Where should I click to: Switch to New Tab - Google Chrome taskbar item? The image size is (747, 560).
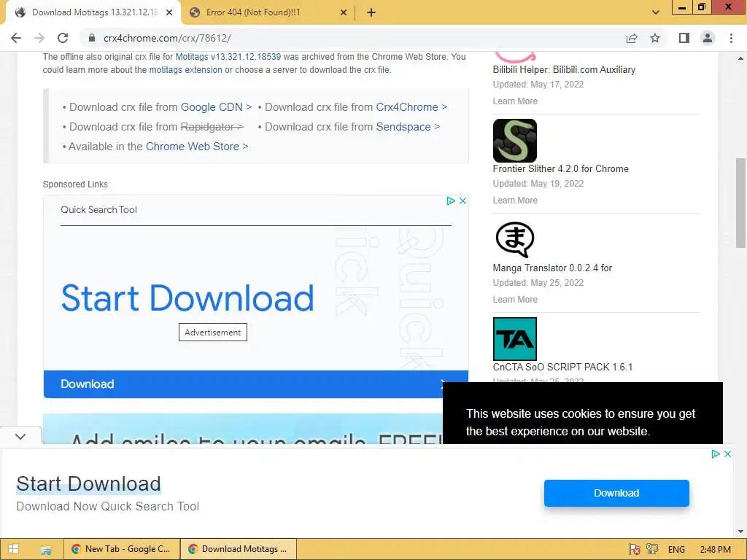122,549
